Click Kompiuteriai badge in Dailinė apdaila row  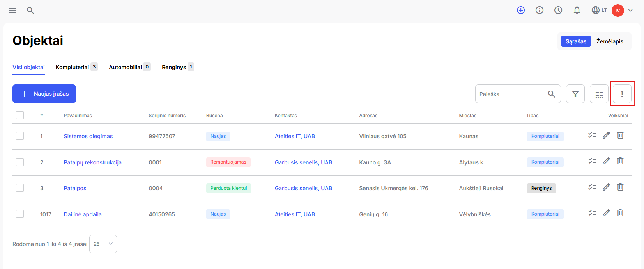545,214
